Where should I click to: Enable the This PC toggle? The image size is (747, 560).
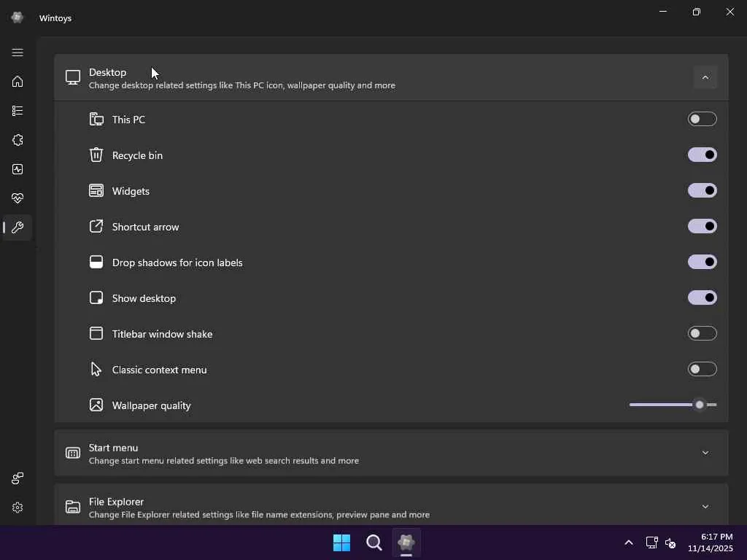(703, 119)
